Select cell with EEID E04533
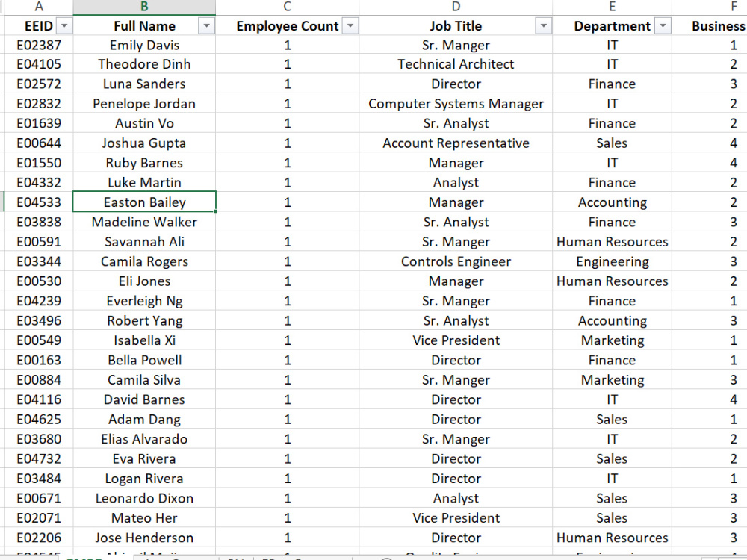The height and width of the screenshot is (560, 747). tap(39, 202)
